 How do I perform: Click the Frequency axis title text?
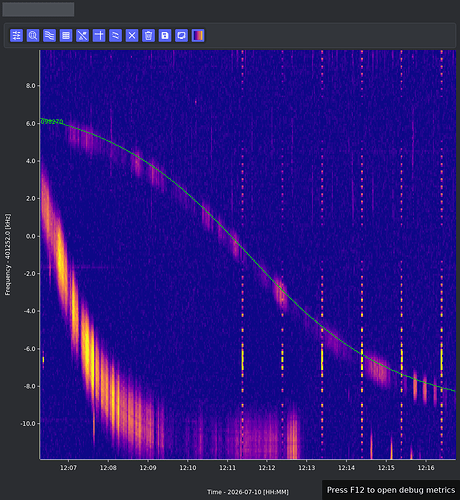7,254
